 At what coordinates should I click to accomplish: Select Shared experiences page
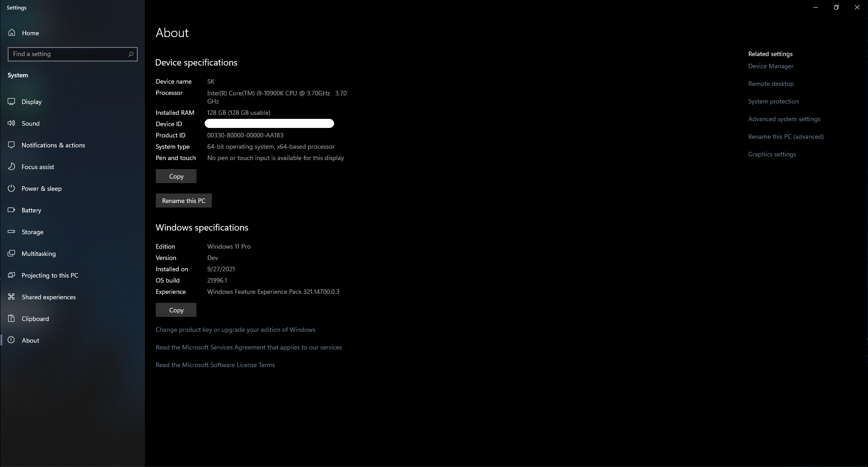pyautogui.click(x=72, y=297)
